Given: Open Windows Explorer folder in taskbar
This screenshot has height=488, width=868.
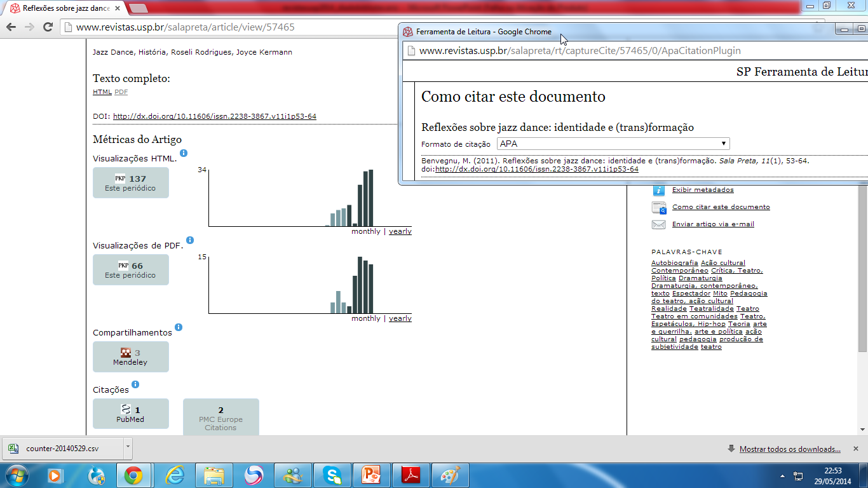Looking at the screenshot, I should click(214, 475).
